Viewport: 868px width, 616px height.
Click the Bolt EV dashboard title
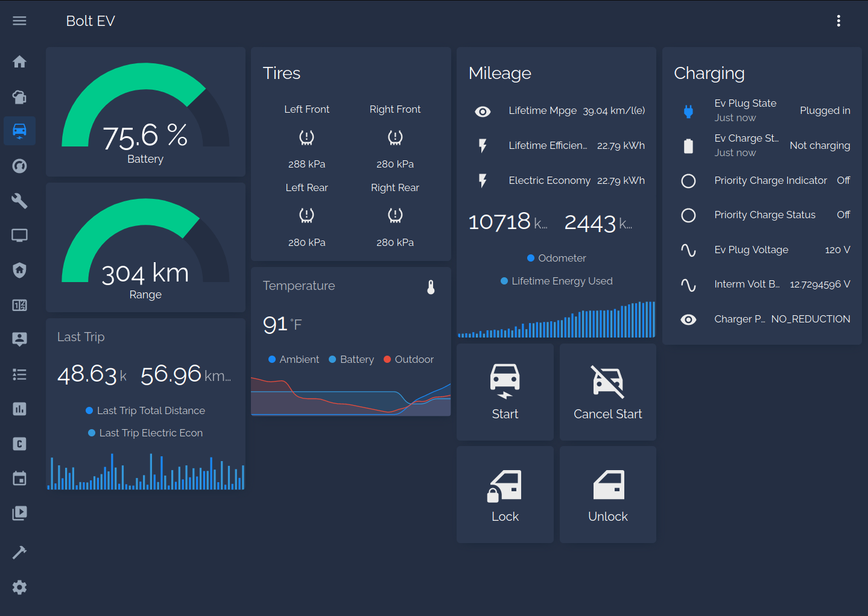pos(90,21)
